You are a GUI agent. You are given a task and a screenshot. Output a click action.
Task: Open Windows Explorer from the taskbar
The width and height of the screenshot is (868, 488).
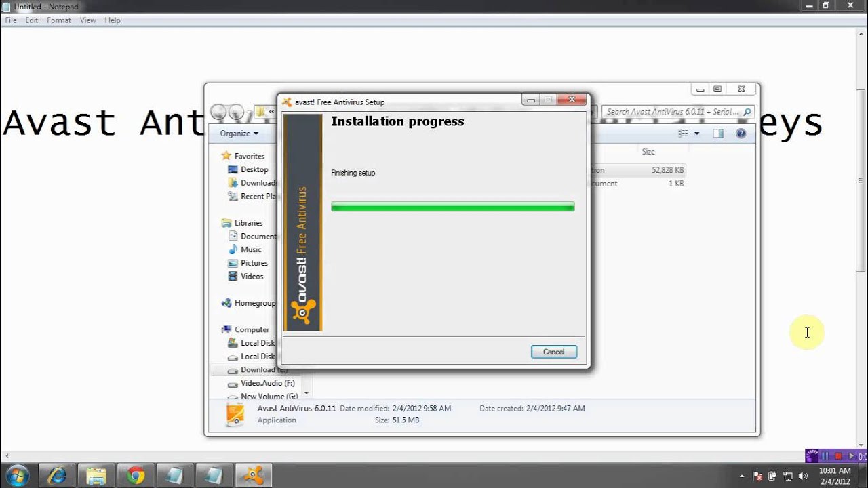(x=96, y=475)
